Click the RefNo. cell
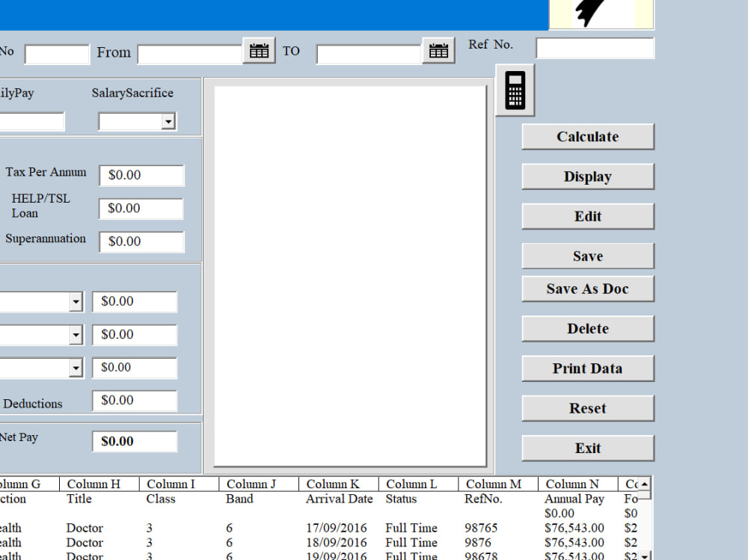Image resolution: width=748 pixels, height=560 pixels. (483, 499)
